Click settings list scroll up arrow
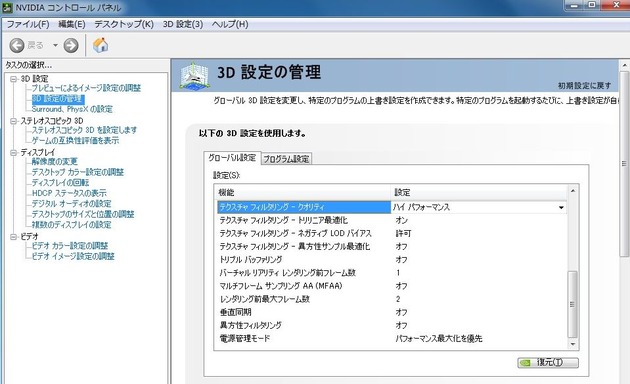 click(x=573, y=191)
